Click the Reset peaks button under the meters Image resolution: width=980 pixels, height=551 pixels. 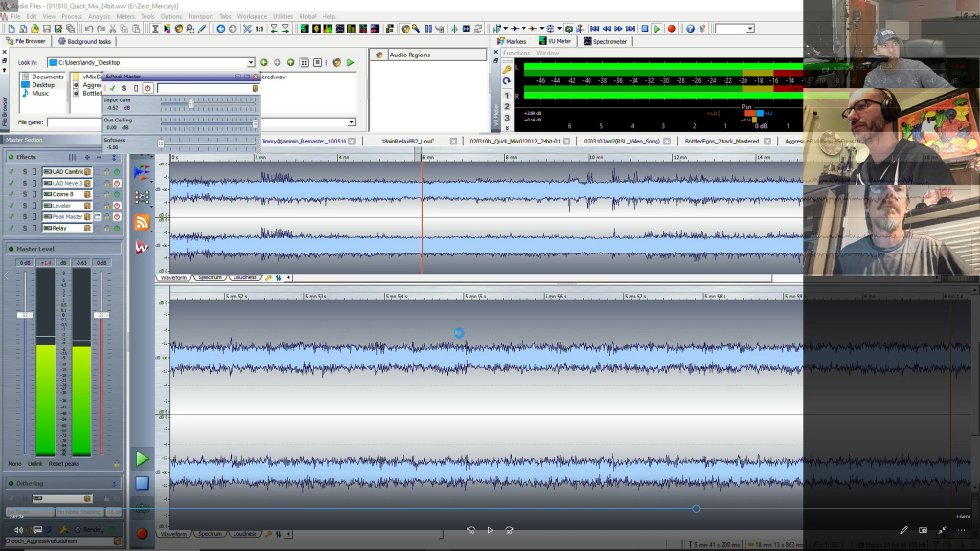pos(63,463)
